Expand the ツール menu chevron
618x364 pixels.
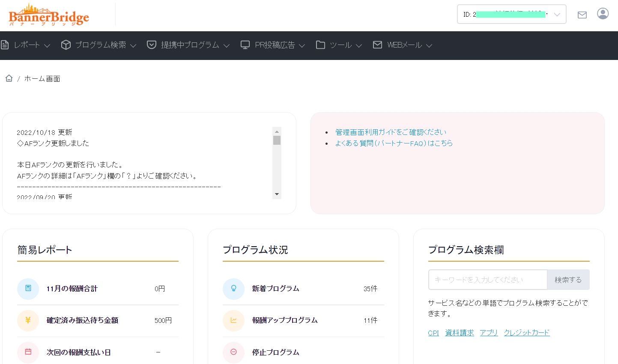[359, 45]
